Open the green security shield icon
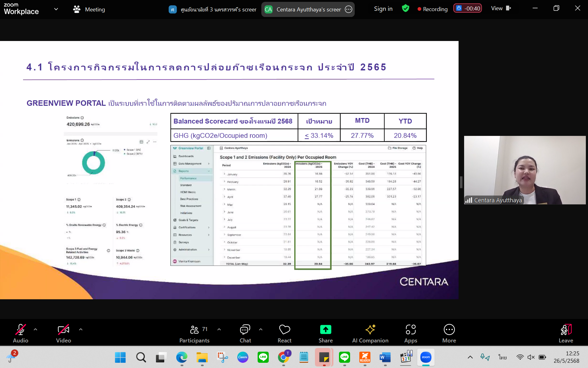 [x=406, y=9]
